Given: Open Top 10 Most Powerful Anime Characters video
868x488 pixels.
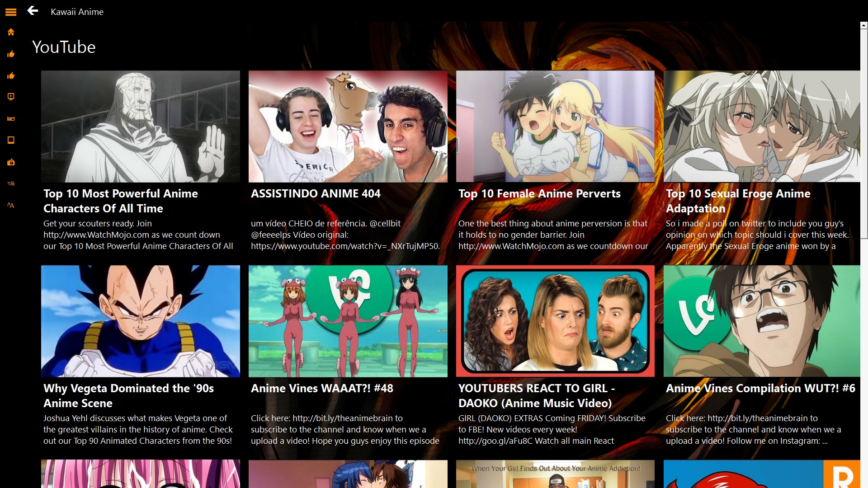Looking at the screenshot, I should [140, 127].
